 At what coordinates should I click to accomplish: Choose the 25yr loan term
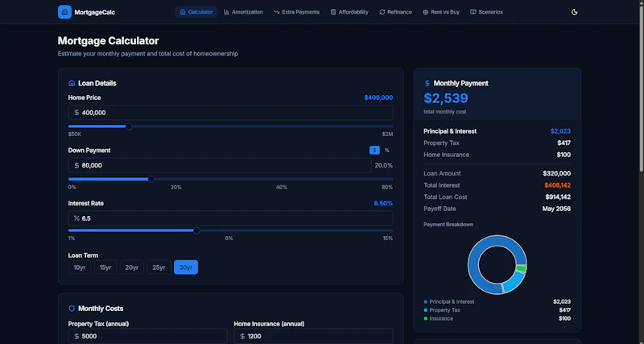159,267
